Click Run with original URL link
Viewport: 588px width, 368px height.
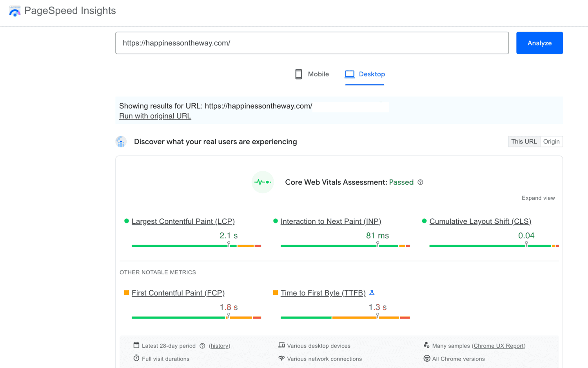tap(155, 116)
